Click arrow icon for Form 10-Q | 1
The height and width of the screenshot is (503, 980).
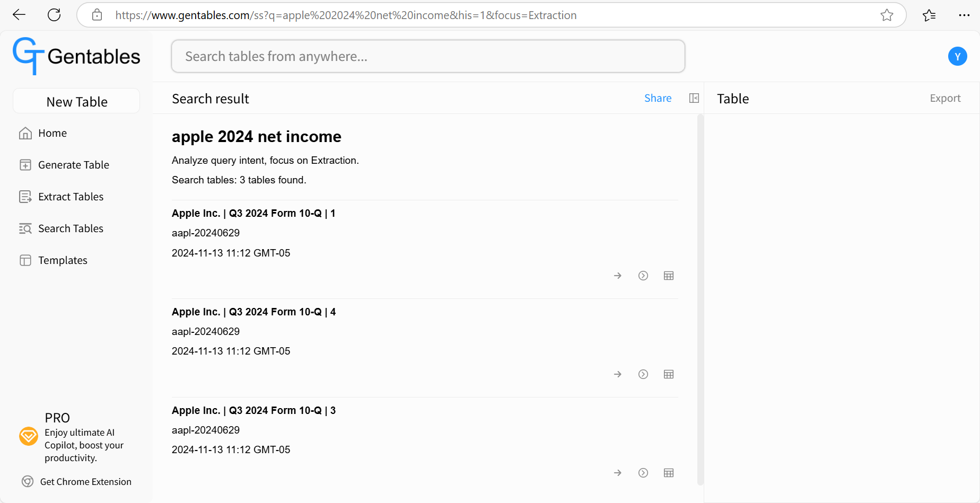click(x=617, y=276)
